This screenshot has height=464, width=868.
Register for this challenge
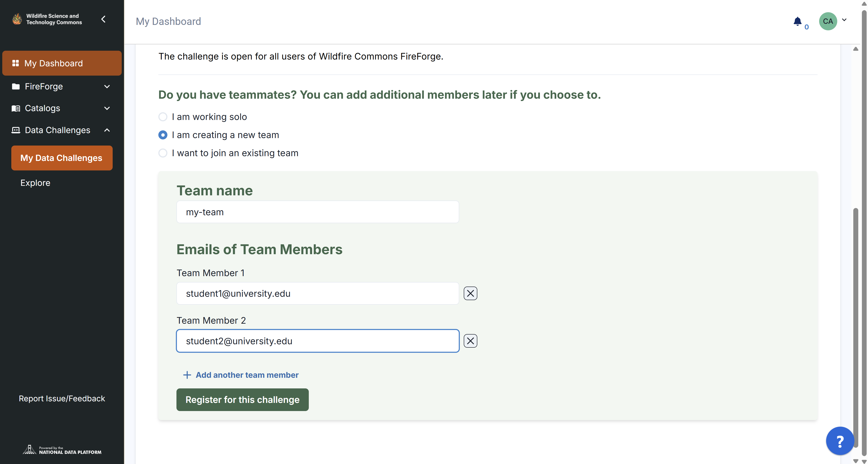coord(242,399)
